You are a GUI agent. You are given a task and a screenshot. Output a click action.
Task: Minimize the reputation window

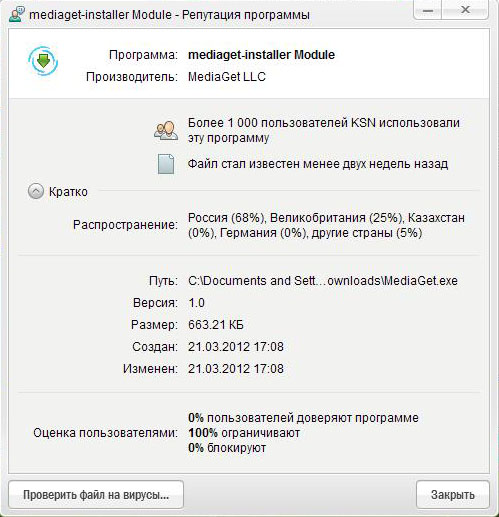pos(428,10)
